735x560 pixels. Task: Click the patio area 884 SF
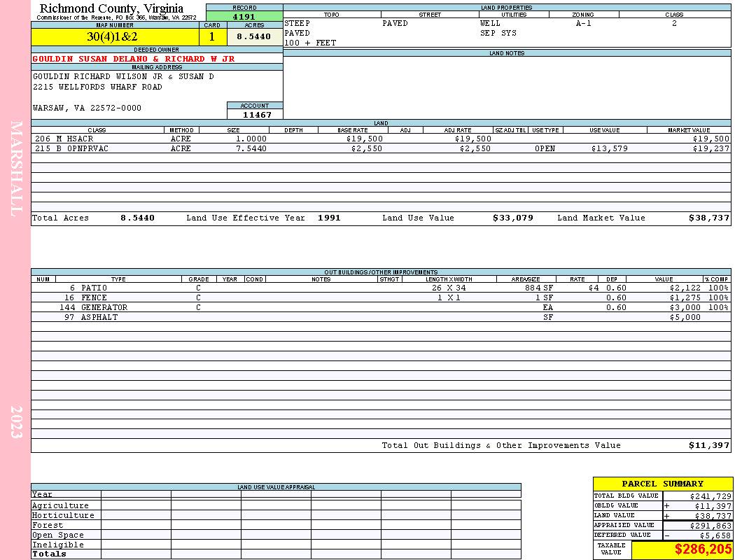(539, 288)
